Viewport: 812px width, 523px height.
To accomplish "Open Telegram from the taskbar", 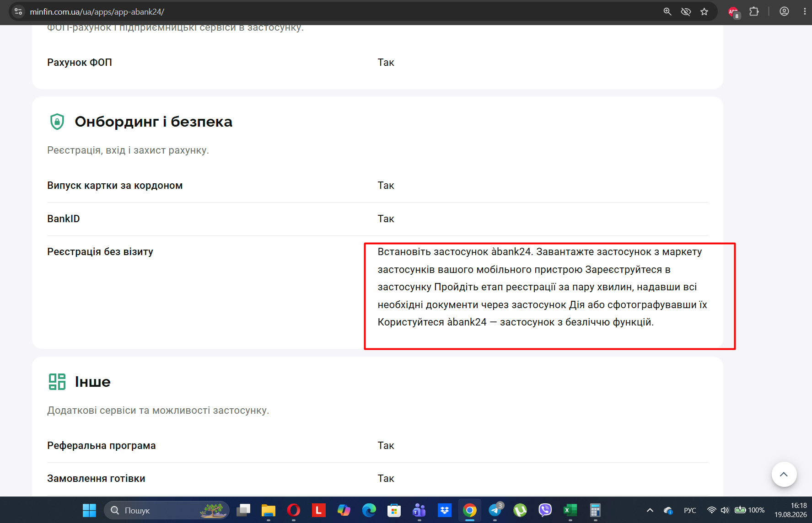I will point(495,510).
